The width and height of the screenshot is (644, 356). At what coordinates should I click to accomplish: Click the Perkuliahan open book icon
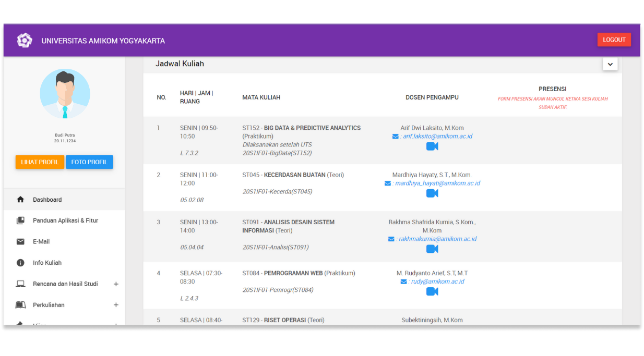tap(20, 305)
